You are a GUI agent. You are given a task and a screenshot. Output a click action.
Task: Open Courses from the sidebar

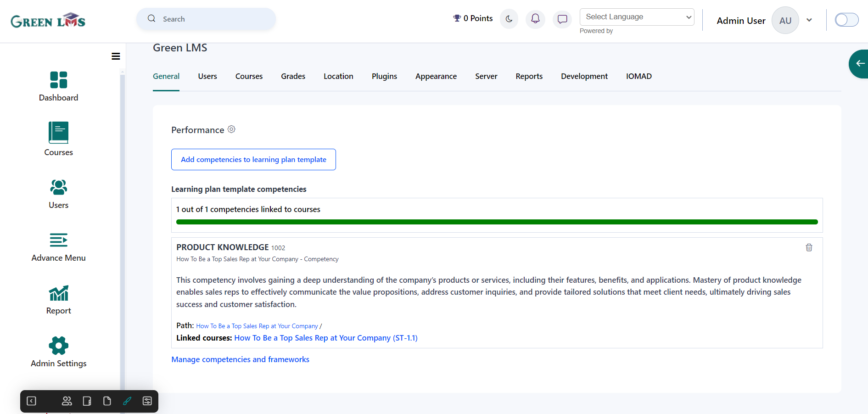pos(59,139)
